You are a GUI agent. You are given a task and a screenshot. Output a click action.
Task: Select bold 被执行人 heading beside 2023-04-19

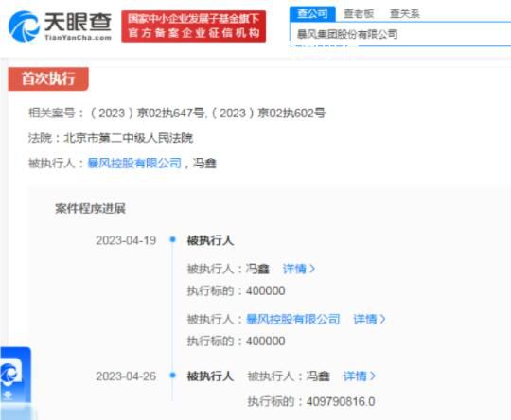pyautogui.click(x=210, y=240)
